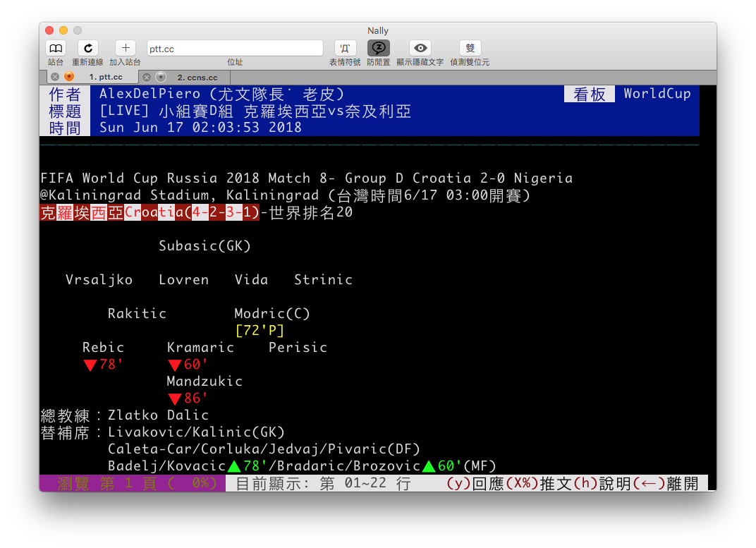Screen dimensions: 756x548
Task: Switch to the 1. ptt.cc tab
Action: tap(106, 77)
